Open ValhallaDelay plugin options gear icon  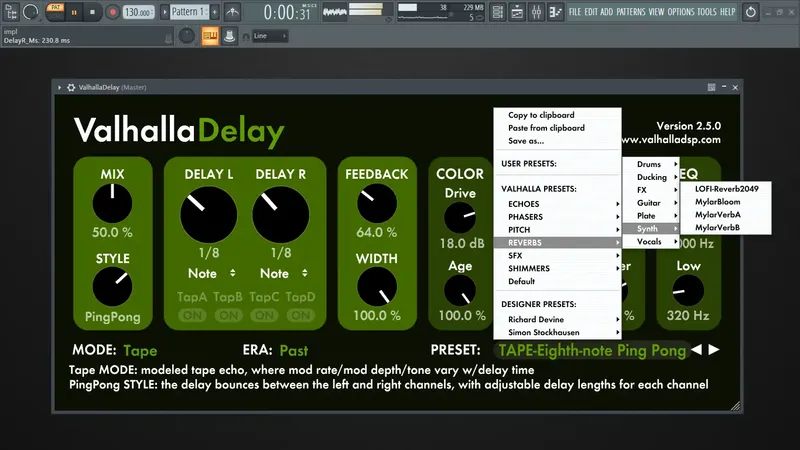coord(71,87)
